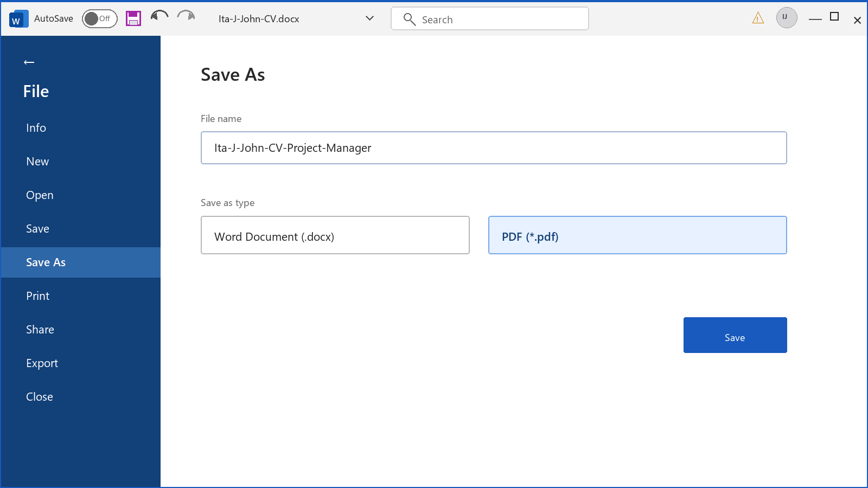868x488 pixels.
Task: Maximize the Word window
Action: (x=835, y=17)
